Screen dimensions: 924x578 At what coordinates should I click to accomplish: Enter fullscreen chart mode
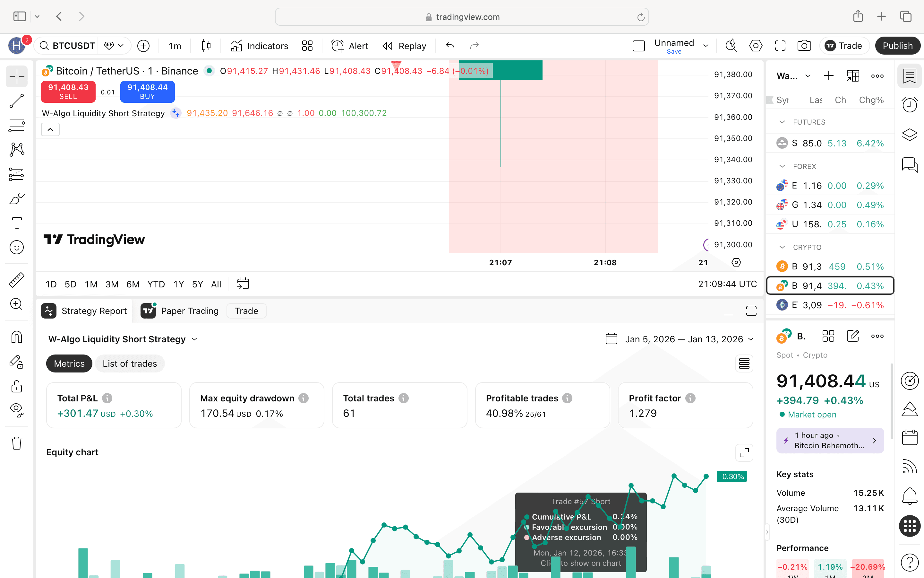coord(780,46)
